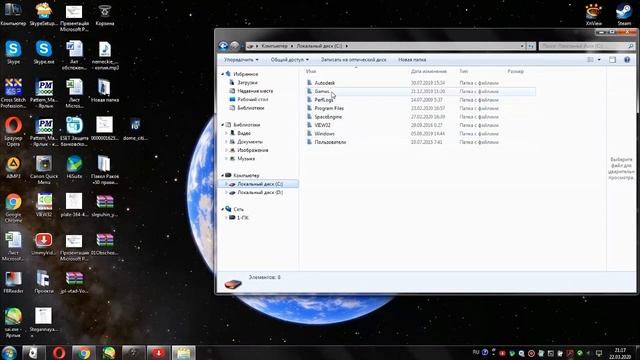This screenshot has height=360, width=640.
Task: Open the Новая папка desktop folder
Action: (x=104, y=91)
